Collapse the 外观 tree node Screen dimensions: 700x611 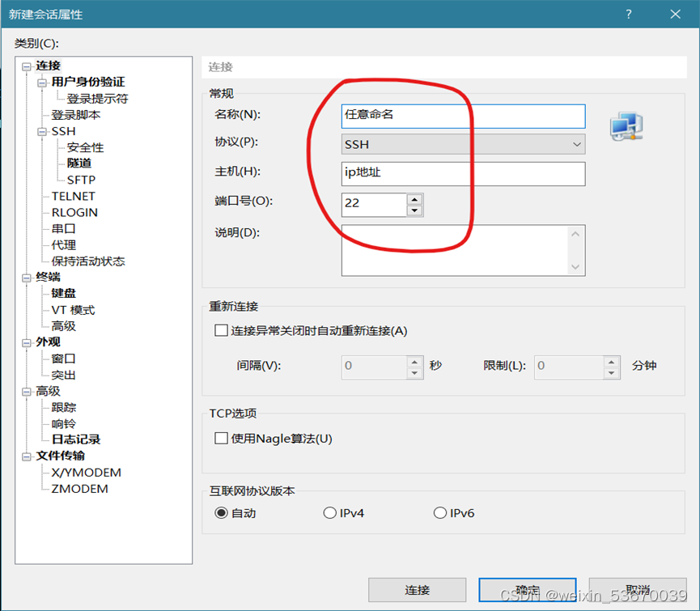click(27, 343)
